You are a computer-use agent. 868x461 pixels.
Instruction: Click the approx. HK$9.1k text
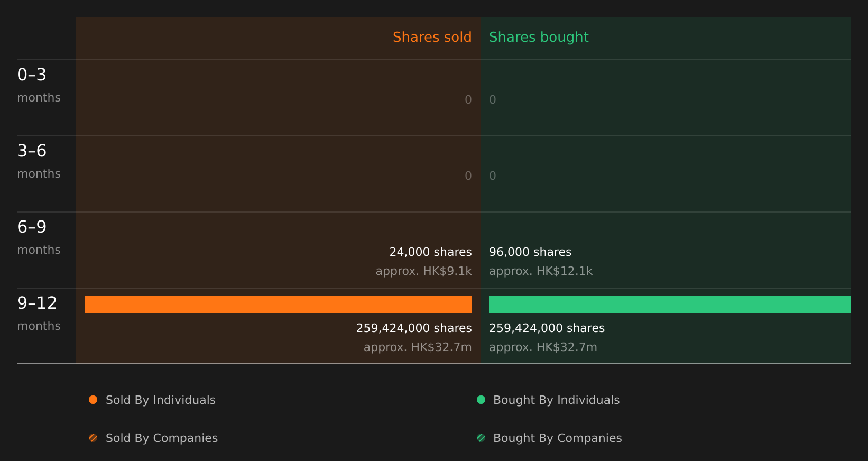pos(423,271)
